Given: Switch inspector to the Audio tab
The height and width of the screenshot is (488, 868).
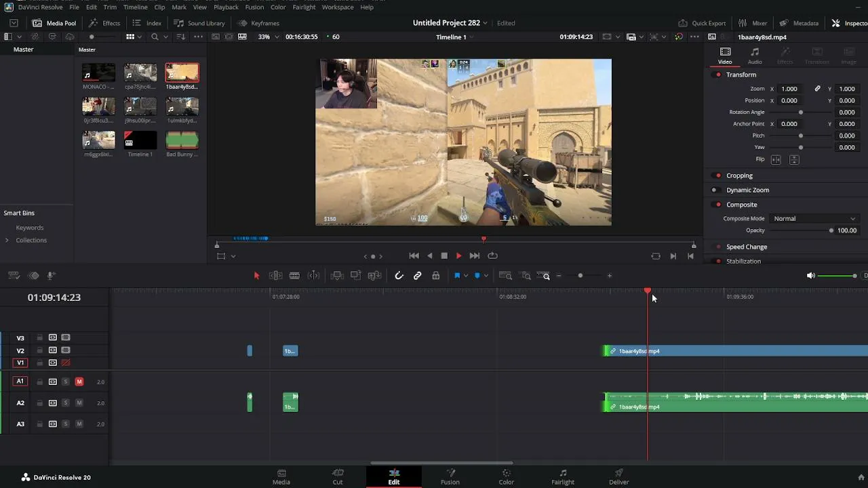Looking at the screenshot, I should pos(755,56).
